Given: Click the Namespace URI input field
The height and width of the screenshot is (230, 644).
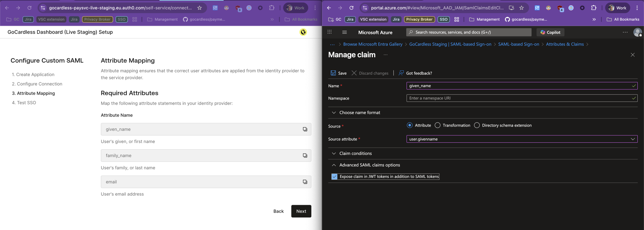Looking at the screenshot, I should point(519,98).
